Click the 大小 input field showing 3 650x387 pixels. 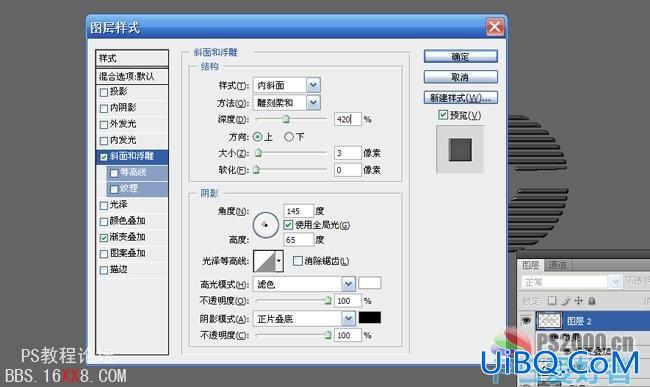347,153
